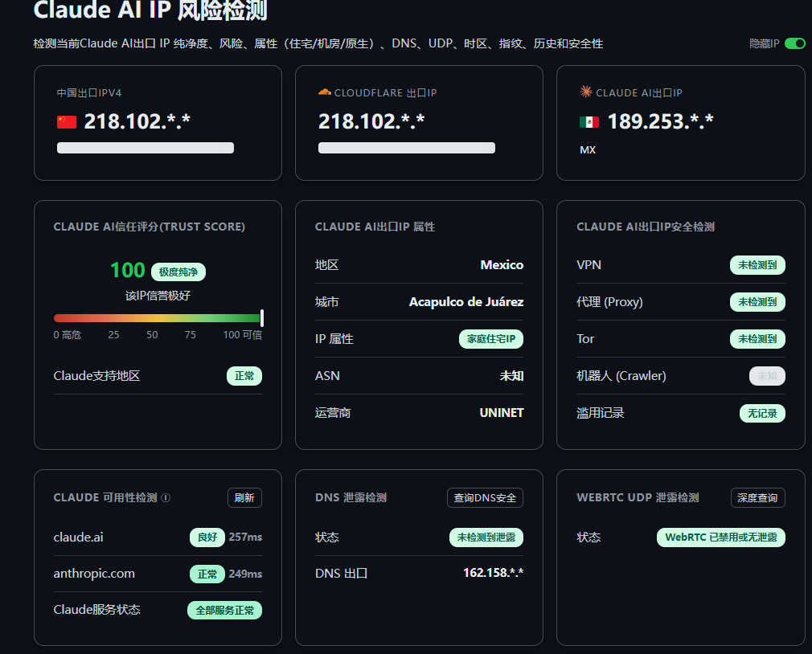
Task: Click the 正常 badge for anthropic.com
Action: 207,574
